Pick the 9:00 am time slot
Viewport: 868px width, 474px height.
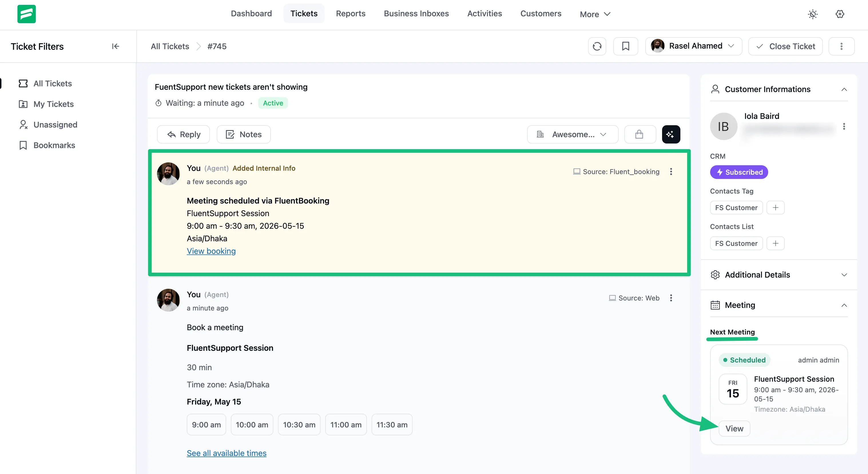206,425
